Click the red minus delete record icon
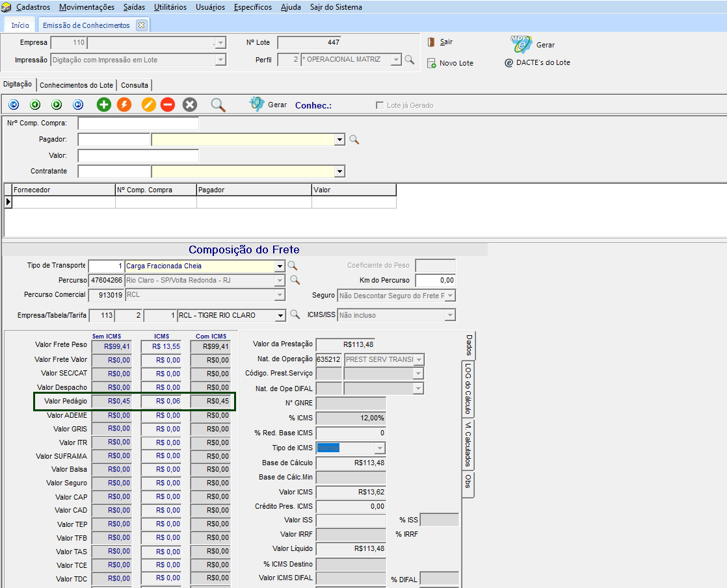Image resolution: width=727 pixels, height=588 pixels. (x=168, y=105)
